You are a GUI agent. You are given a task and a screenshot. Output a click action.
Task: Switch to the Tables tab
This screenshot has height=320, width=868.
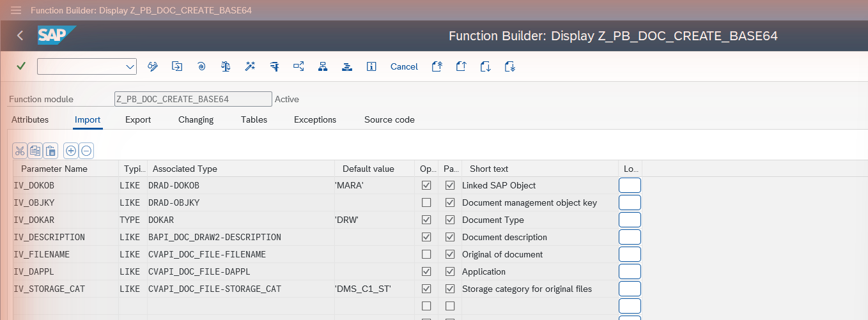pos(254,119)
